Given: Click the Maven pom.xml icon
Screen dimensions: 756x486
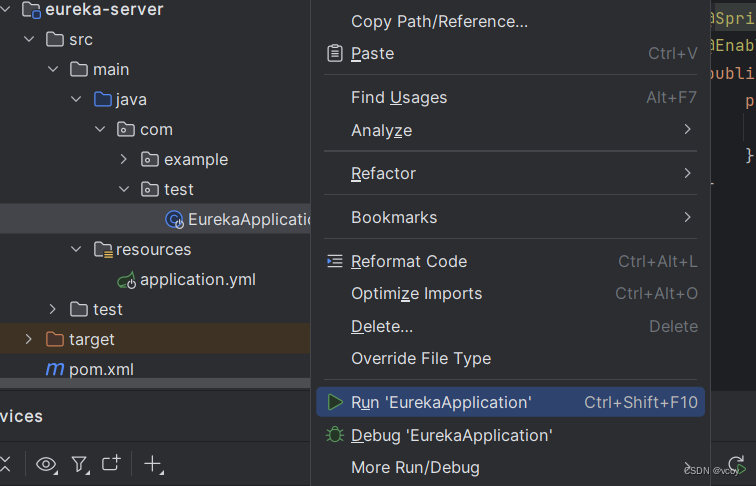Looking at the screenshot, I should pos(55,369).
